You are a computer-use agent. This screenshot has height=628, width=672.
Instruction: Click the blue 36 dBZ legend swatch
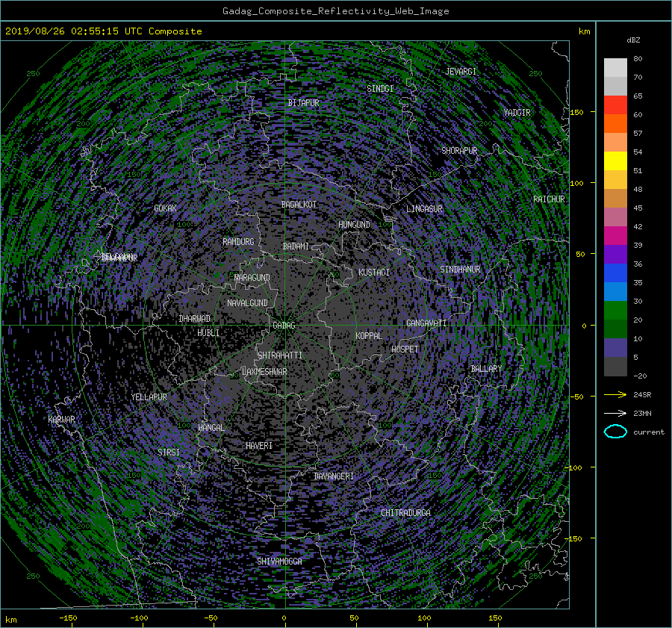(x=615, y=273)
